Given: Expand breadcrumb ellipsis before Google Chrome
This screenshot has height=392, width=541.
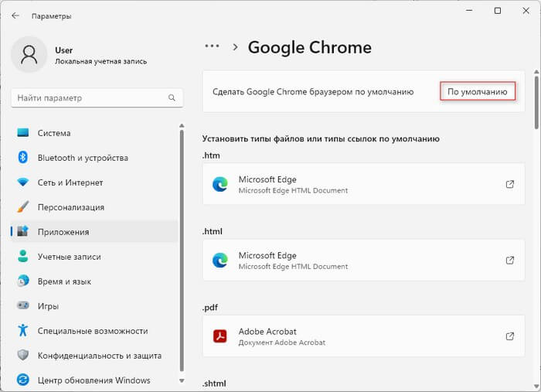Looking at the screenshot, I should 212,46.
